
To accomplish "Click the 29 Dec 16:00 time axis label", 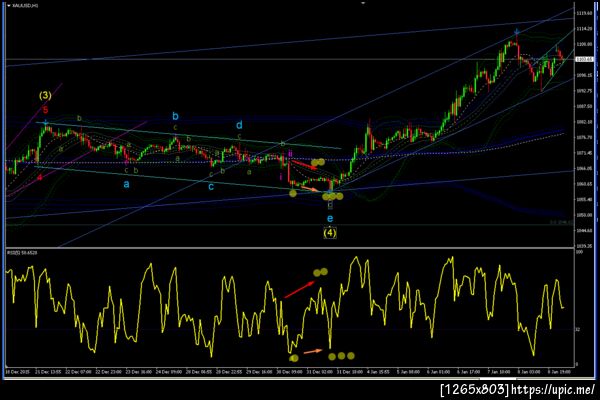I will [259, 372].
